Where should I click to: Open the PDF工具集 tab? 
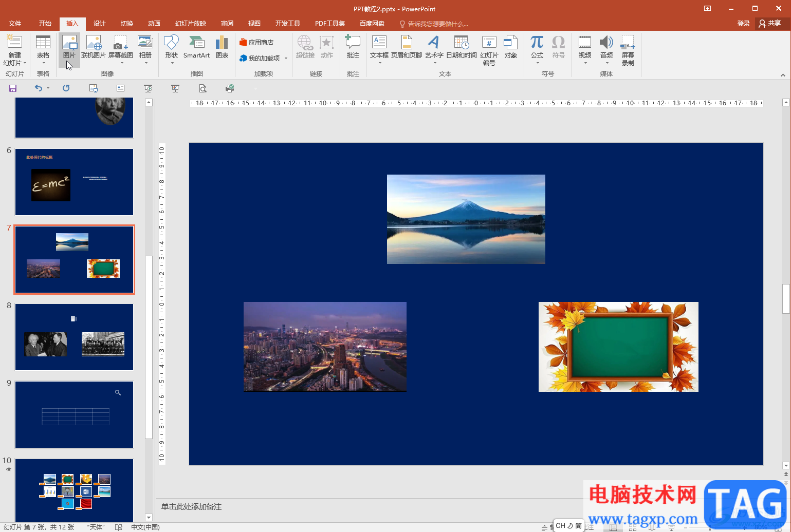[x=330, y=24]
